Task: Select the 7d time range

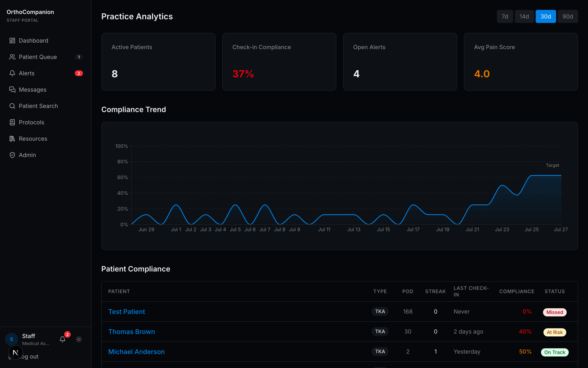Action: point(505,17)
